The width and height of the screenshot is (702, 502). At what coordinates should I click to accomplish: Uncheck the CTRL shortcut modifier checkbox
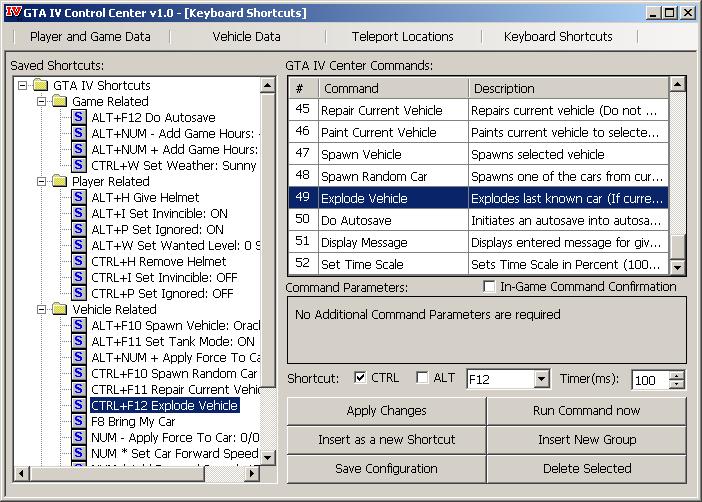click(360, 378)
